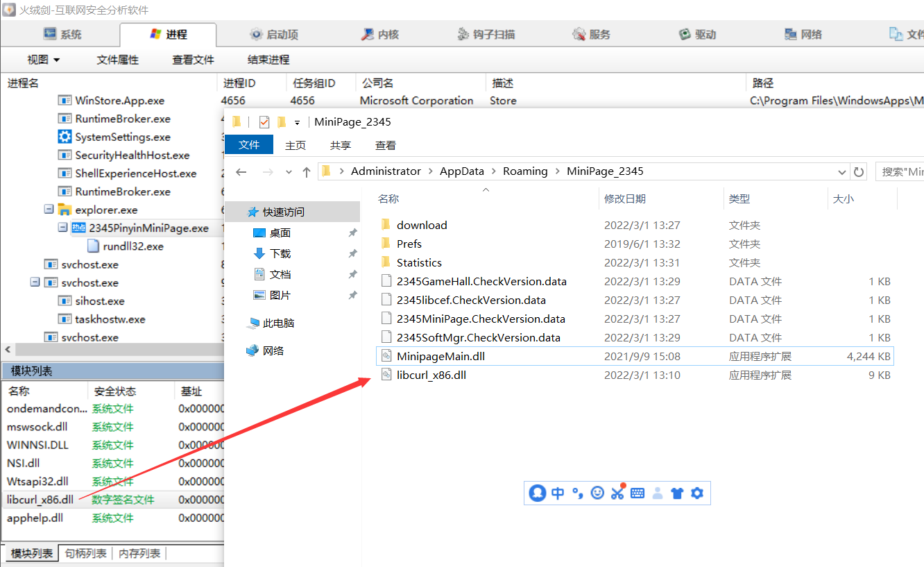
Task: Open the Explorer 查看 ribbon tab
Action: pyautogui.click(x=386, y=145)
